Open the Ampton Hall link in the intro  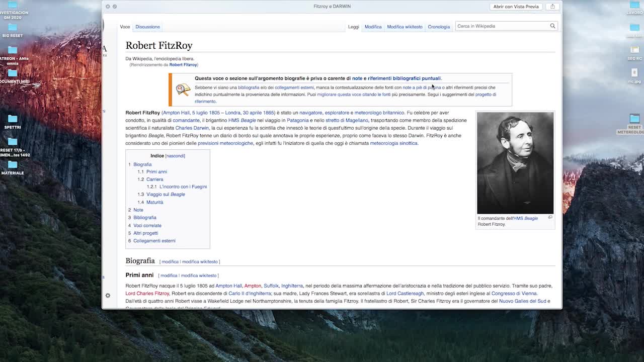(176, 113)
